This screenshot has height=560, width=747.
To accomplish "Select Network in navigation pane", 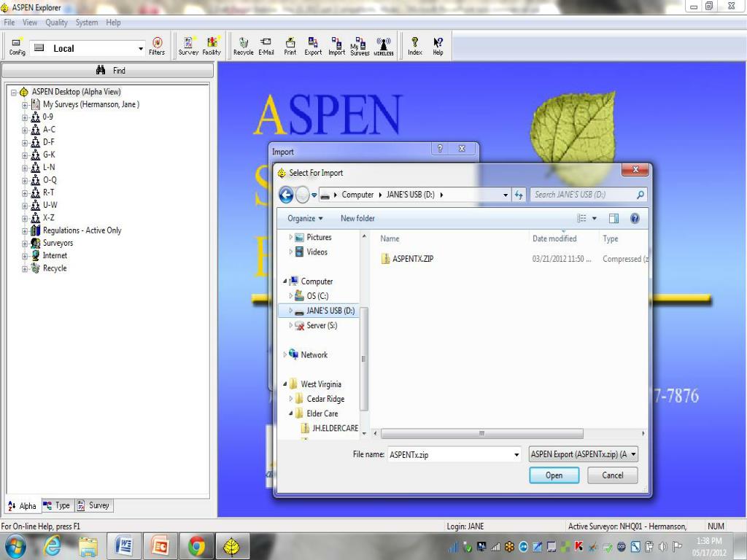I will tap(314, 355).
